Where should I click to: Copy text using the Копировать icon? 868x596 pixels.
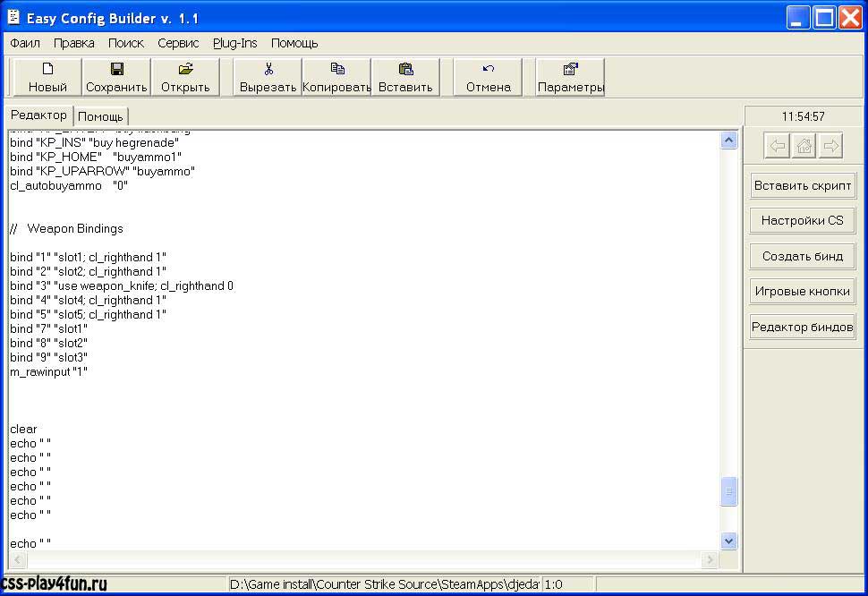click(336, 70)
